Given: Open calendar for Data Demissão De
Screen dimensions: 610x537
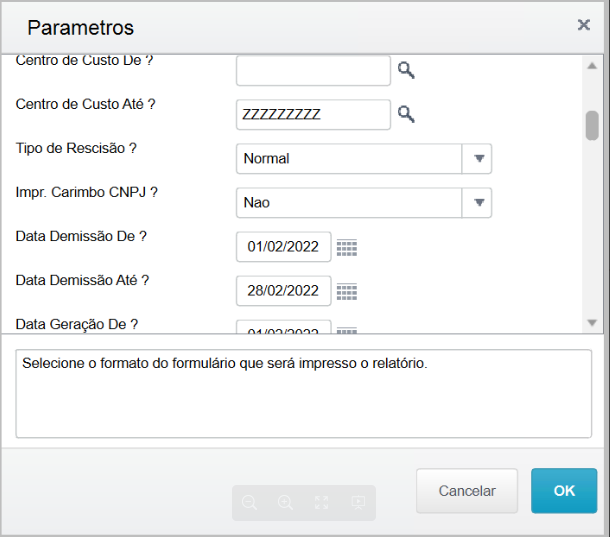Looking at the screenshot, I should click(x=347, y=247).
